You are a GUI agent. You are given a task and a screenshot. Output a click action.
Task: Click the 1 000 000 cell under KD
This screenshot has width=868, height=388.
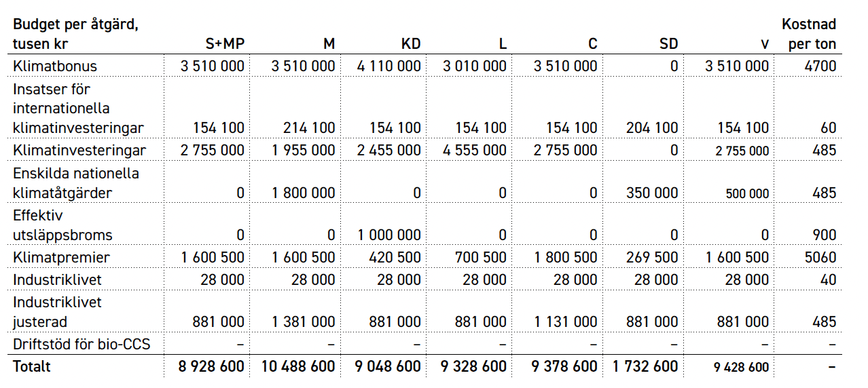pyautogui.click(x=389, y=235)
